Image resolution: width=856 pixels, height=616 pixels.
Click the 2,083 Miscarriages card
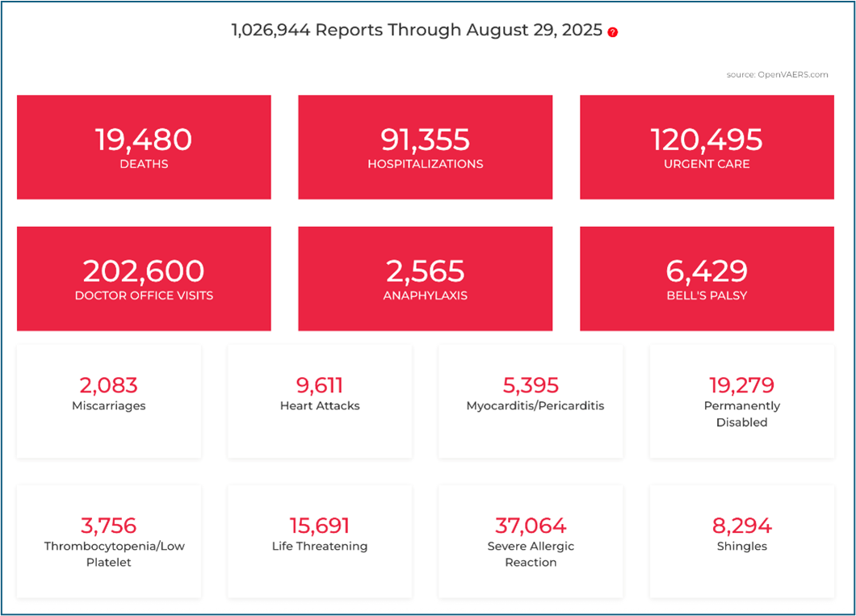pos(109,401)
